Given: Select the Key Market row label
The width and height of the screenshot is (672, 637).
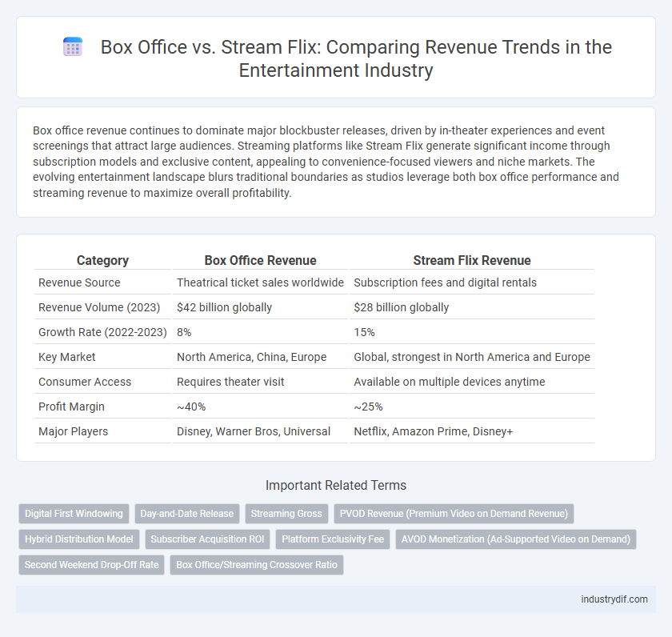Looking at the screenshot, I should (67, 357).
